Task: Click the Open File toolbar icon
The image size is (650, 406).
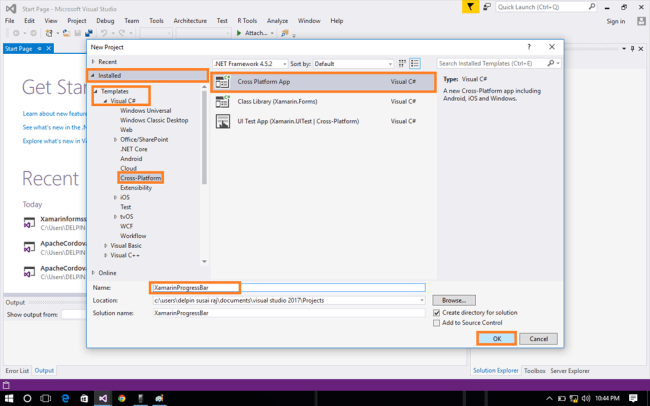Action: [x=66, y=33]
